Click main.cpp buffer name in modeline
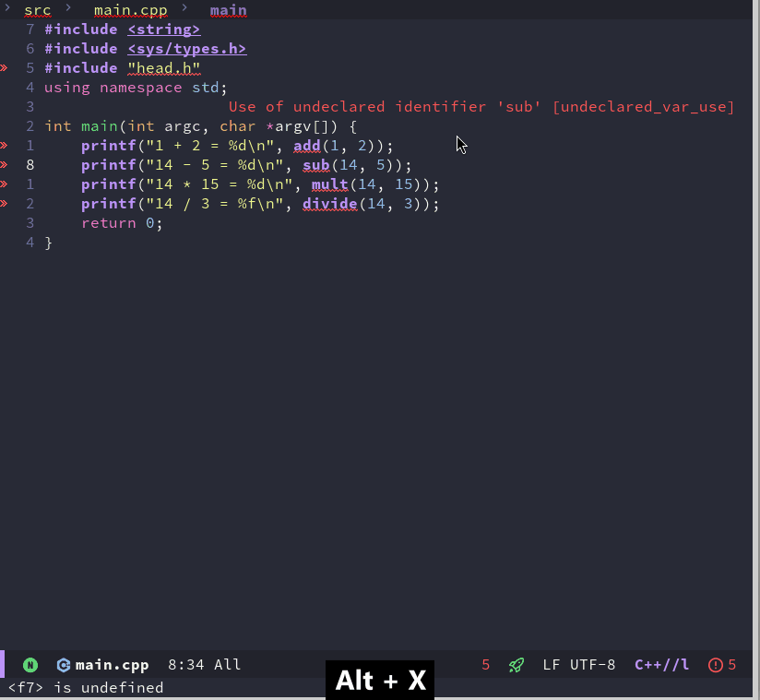This screenshot has height=700, width=760. tap(112, 665)
